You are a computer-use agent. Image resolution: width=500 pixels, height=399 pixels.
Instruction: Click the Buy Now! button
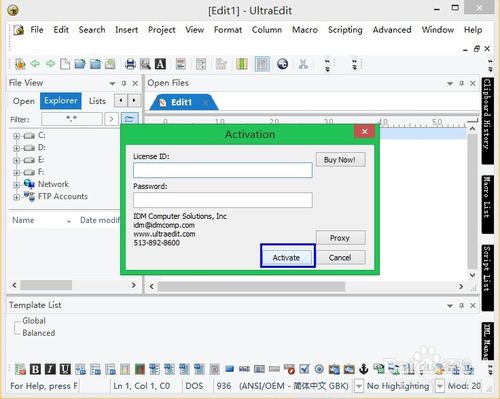(340, 160)
